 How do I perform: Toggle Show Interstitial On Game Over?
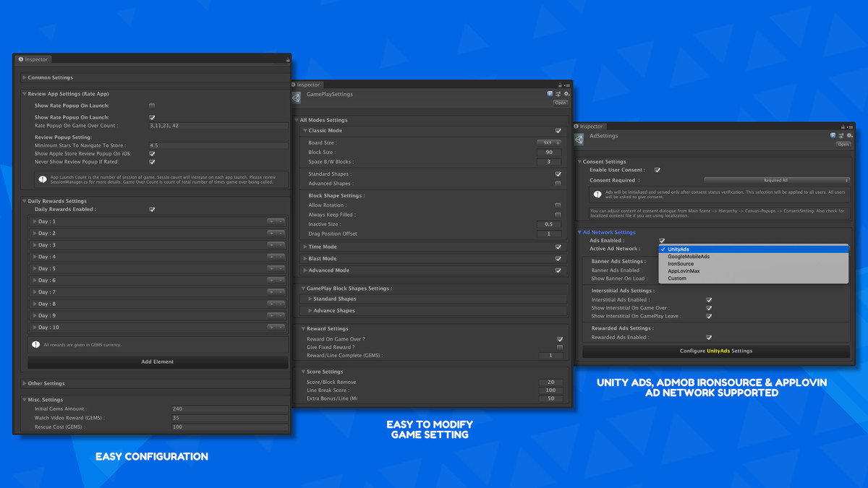pos(709,308)
